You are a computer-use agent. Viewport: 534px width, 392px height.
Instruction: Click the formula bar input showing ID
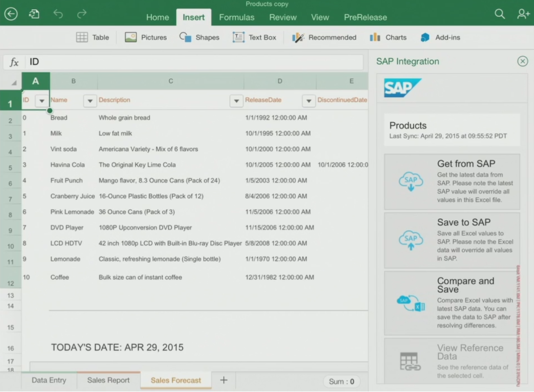[x=194, y=62]
